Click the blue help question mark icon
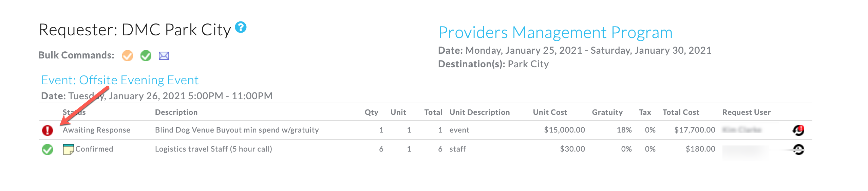The width and height of the screenshot is (868, 191). pos(241,27)
